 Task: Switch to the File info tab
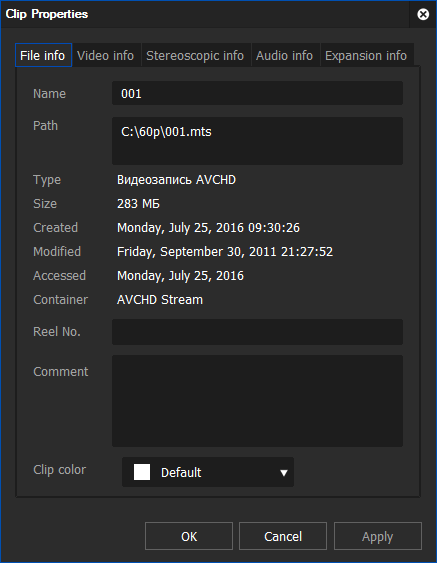click(43, 55)
